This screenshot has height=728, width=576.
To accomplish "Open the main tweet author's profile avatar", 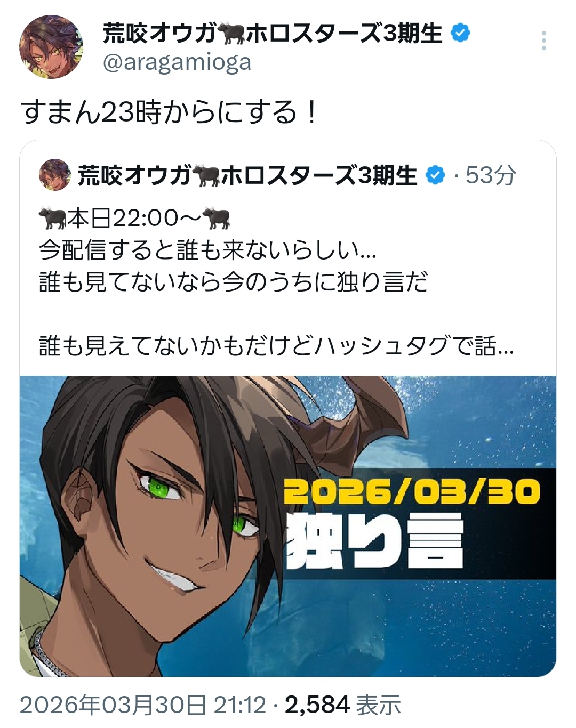I will (x=51, y=47).
